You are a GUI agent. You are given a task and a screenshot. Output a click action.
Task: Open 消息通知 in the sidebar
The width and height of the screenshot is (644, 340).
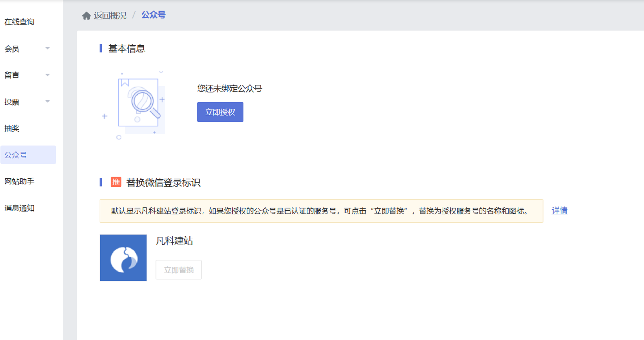19,208
